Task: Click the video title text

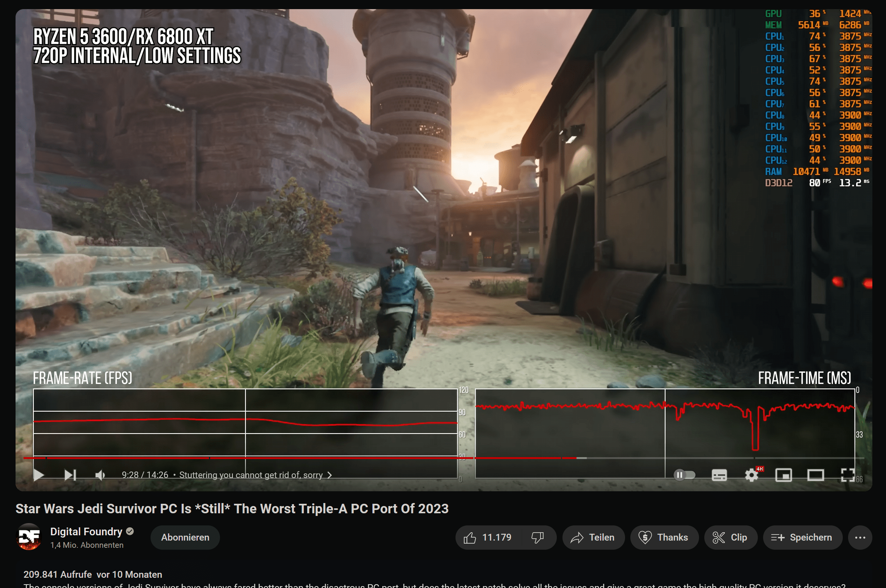Action: tap(232, 509)
